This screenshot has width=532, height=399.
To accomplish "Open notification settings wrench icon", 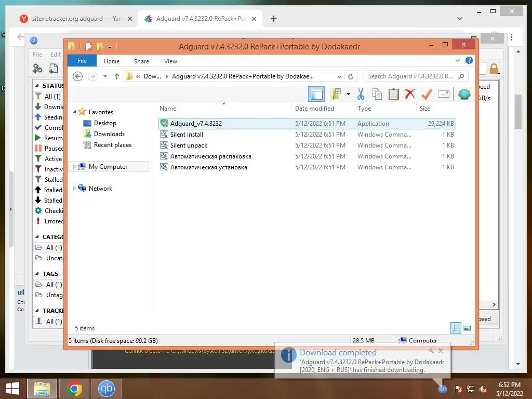I will pos(431,351).
